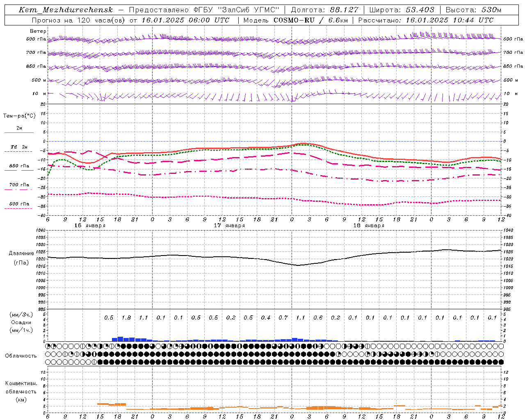The image size is (525, 420).
Task: Click the 1040 tick on the left pressure axis
Action: coord(40,231)
